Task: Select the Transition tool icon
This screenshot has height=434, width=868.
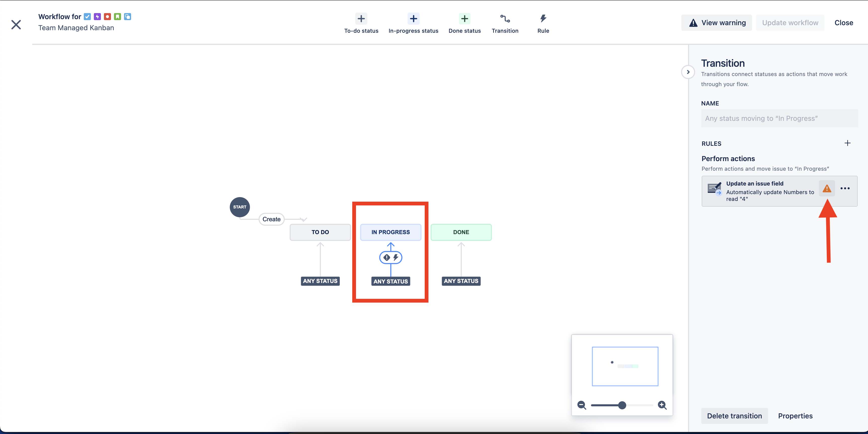Action: (x=505, y=19)
